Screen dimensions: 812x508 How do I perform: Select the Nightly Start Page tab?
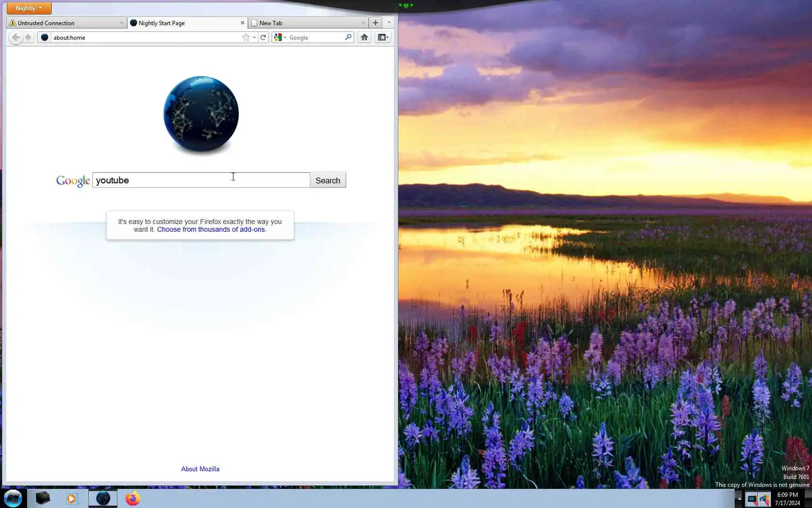pos(188,23)
